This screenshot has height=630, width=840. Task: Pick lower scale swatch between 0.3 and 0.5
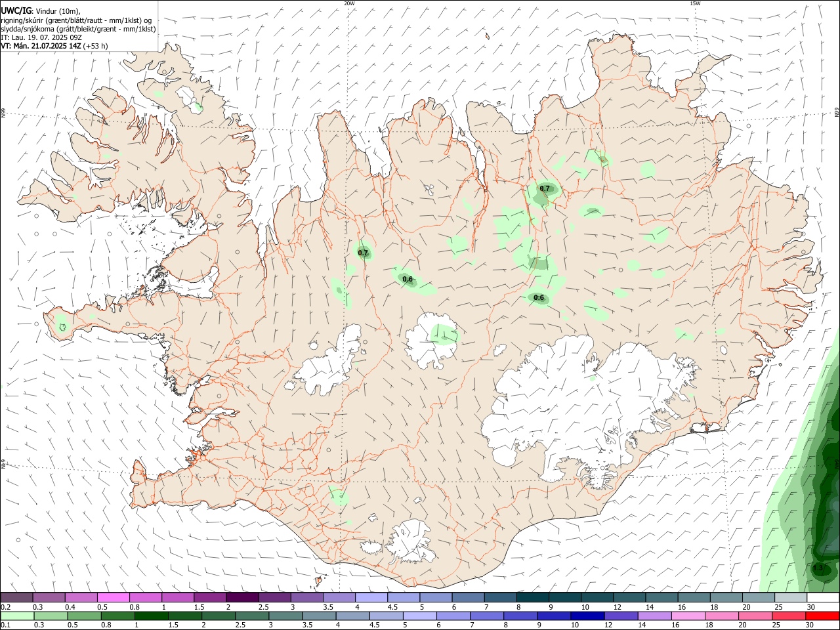[x=51, y=616]
